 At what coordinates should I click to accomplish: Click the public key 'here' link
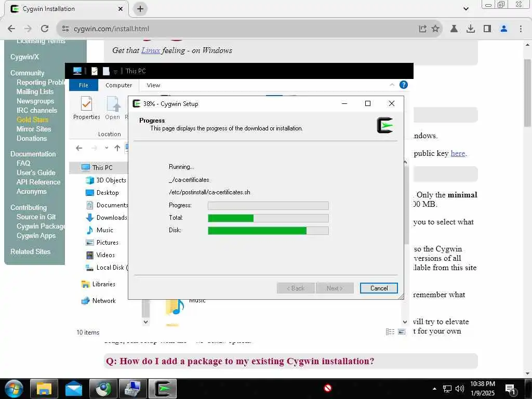coord(458,153)
